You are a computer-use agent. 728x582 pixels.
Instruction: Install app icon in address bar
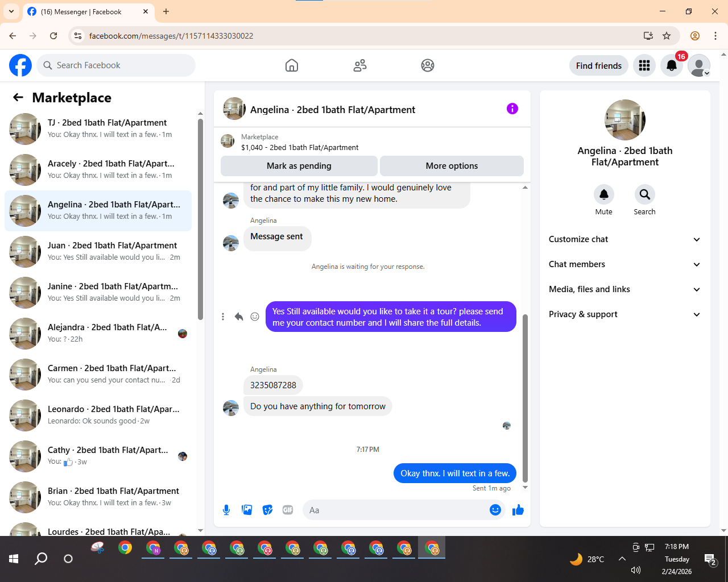(648, 36)
